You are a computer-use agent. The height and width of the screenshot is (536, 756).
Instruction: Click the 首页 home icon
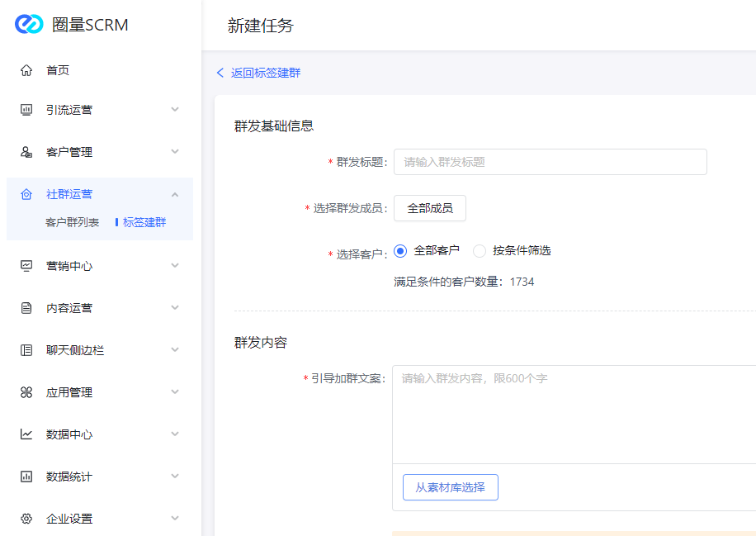tap(26, 70)
